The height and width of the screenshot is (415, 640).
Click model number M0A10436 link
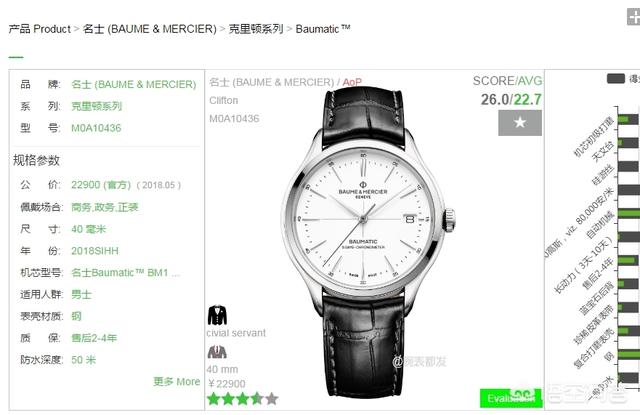coord(96,128)
